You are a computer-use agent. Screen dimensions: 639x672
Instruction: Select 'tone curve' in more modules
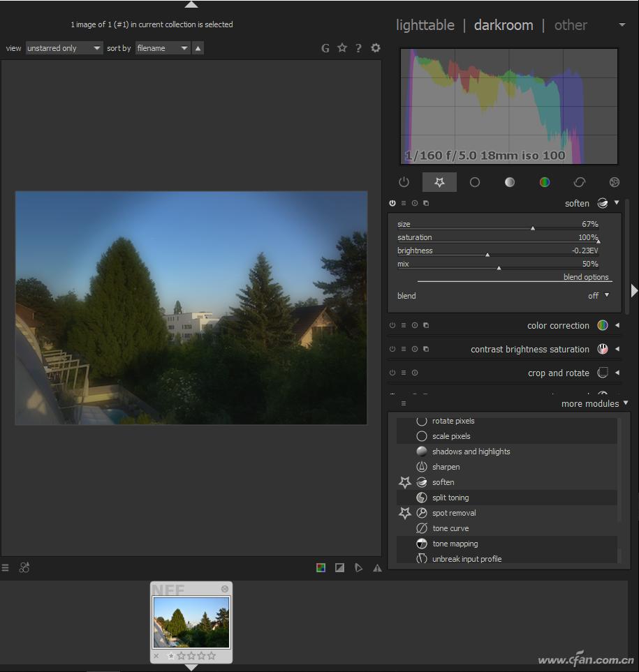coord(506,528)
